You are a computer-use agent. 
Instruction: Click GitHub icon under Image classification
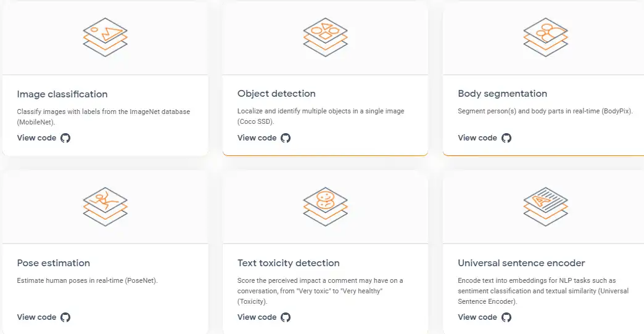tap(65, 138)
